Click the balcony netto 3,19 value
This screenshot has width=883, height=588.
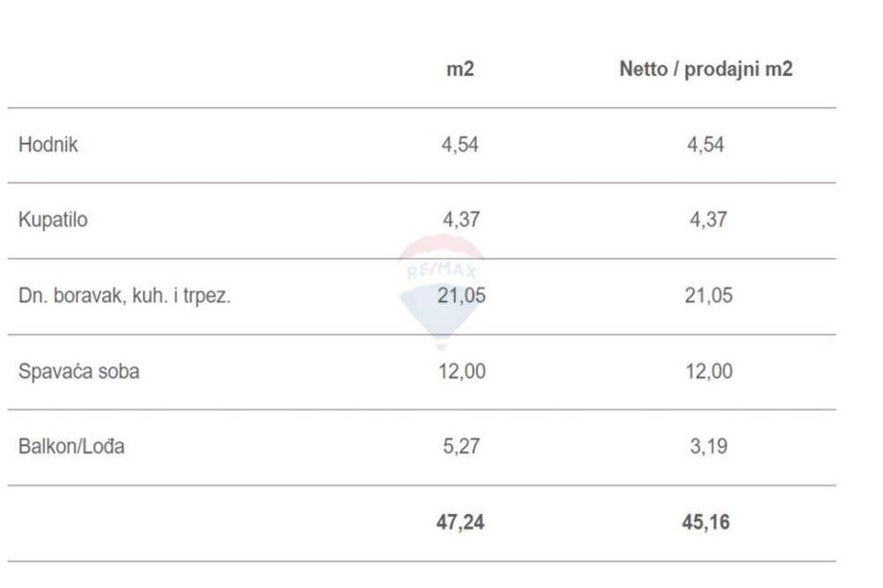[x=708, y=447]
